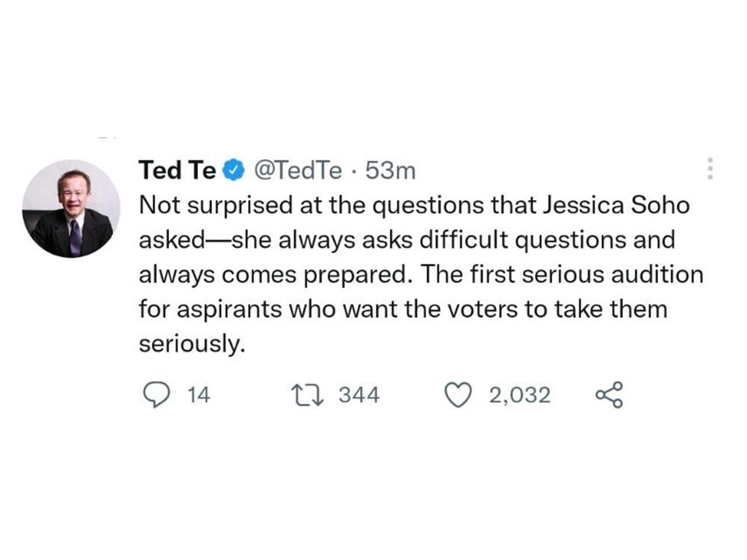Click the blue verified badge
Screen dimensions: 747x560
(x=235, y=172)
